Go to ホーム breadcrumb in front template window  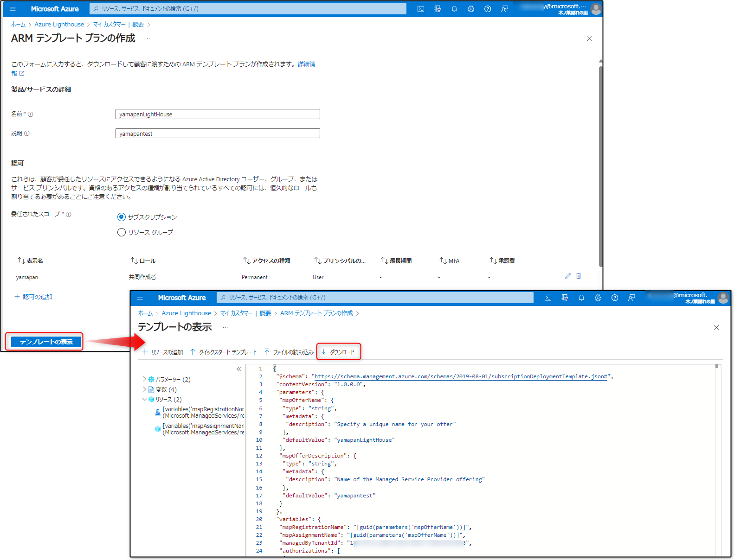[x=145, y=313]
